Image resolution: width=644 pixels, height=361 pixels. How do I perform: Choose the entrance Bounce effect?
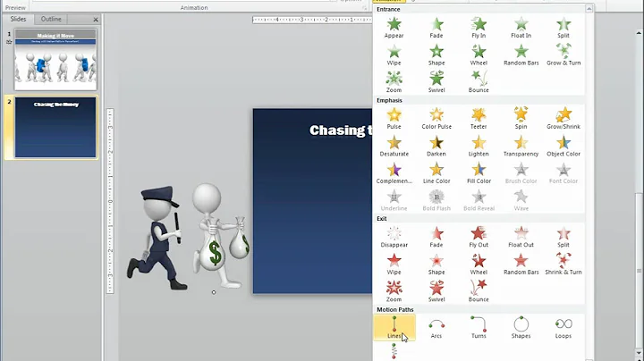[479, 82]
